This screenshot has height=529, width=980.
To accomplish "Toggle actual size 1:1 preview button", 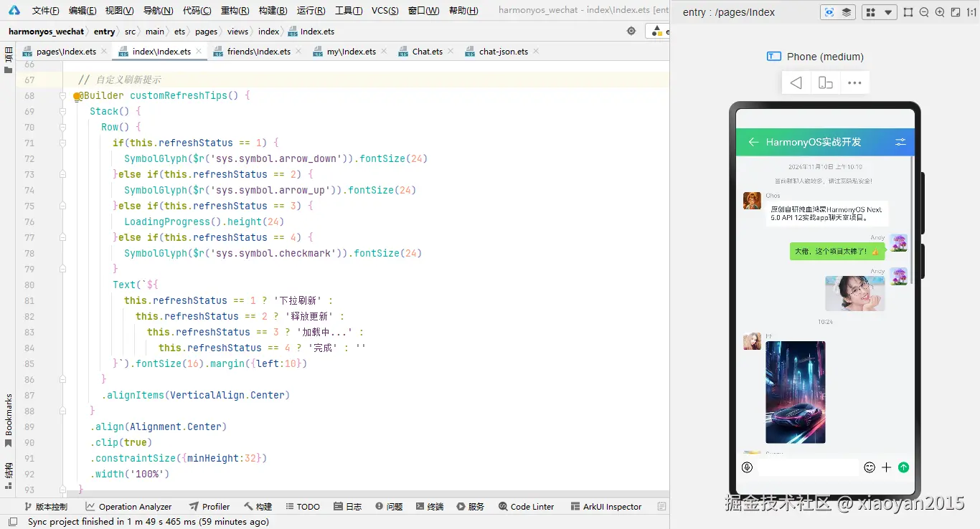I will (x=972, y=12).
